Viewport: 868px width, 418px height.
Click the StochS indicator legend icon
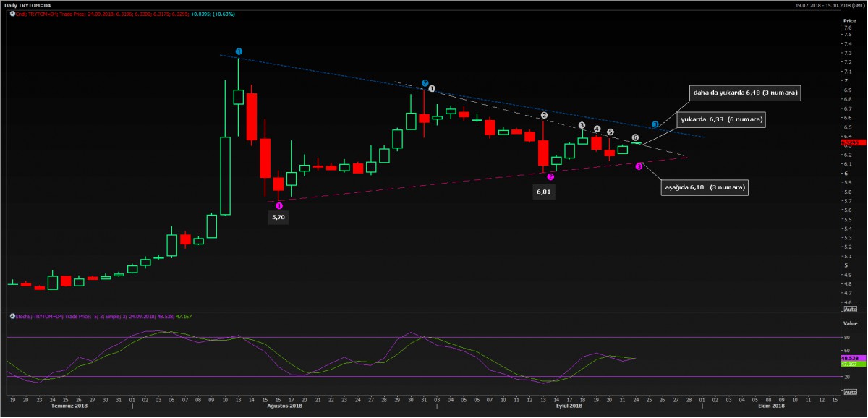[x=12, y=316]
